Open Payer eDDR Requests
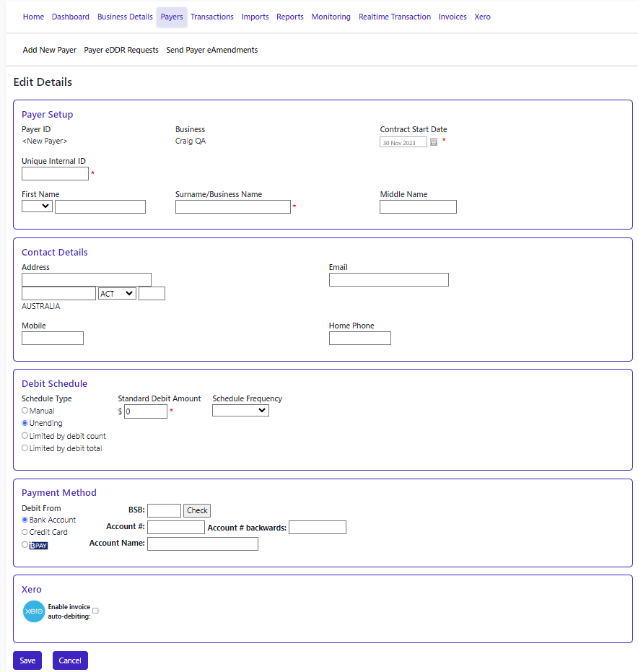 coord(121,50)
